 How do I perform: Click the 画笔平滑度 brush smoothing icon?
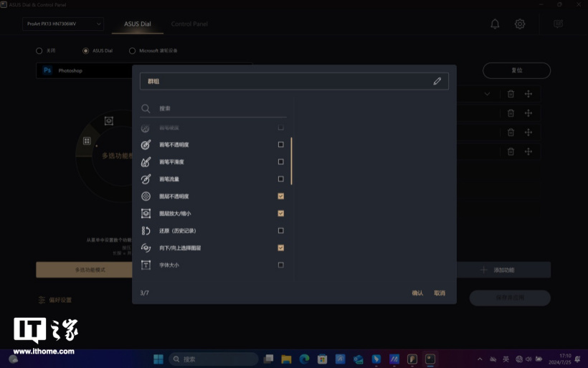click(146, 162)
